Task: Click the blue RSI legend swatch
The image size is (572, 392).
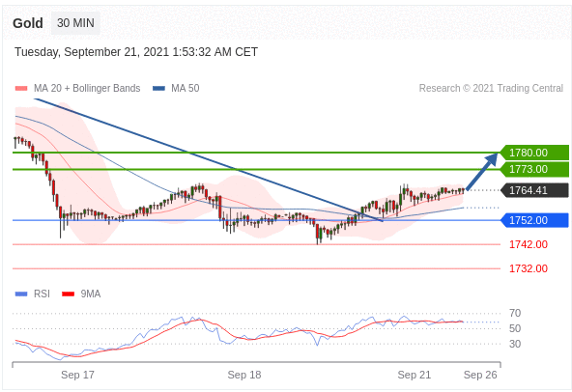Action: tap(21, 294)
